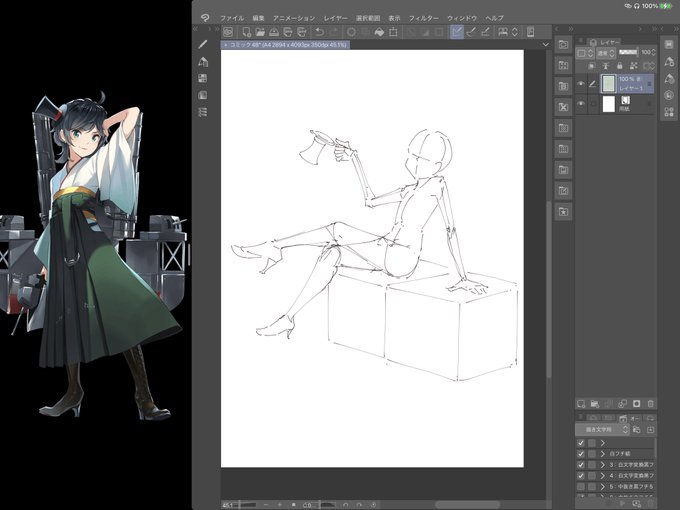Viewport: 680px width, 510px height.
Task: Hide レイヤー1 with its eye icon
Action: [581, 84]
